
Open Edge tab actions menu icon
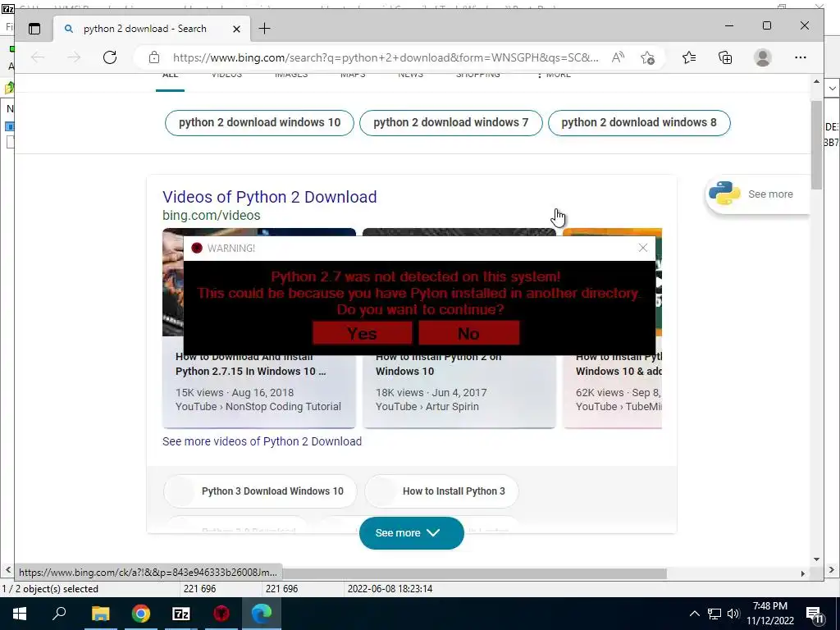point(34,29)
